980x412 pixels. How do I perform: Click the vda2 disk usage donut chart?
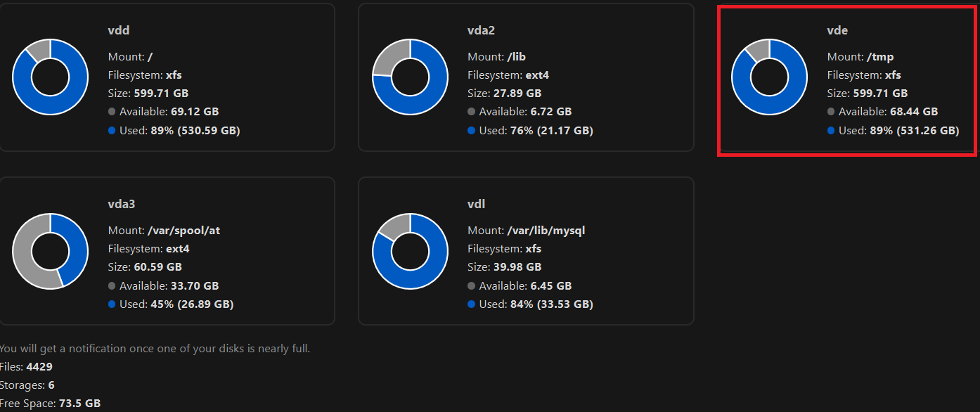410,77
